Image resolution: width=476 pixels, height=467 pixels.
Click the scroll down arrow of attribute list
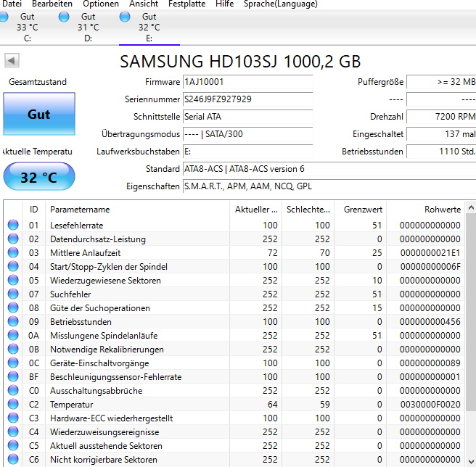[x=471, y=460]
